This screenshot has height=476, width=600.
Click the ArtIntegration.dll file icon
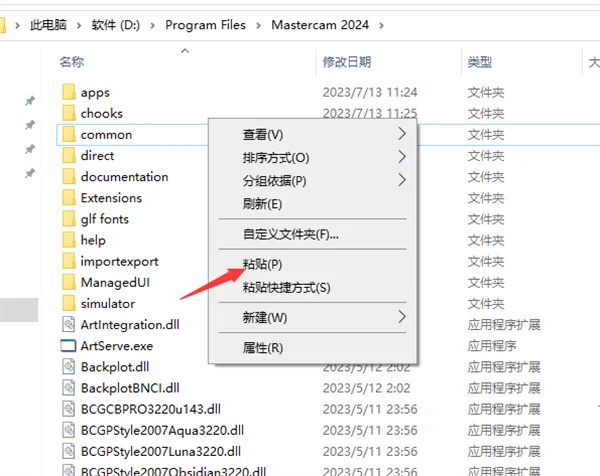click(69, 324)
